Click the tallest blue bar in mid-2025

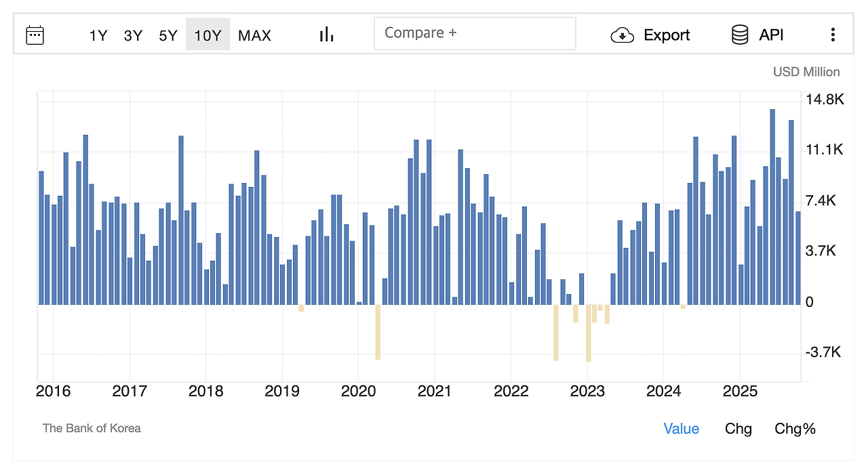772,207
